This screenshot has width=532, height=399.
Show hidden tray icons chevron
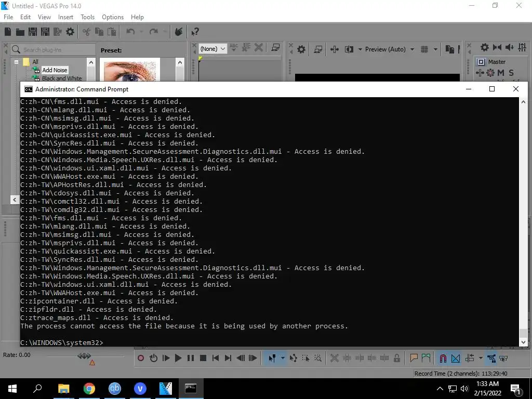point(440,389)
